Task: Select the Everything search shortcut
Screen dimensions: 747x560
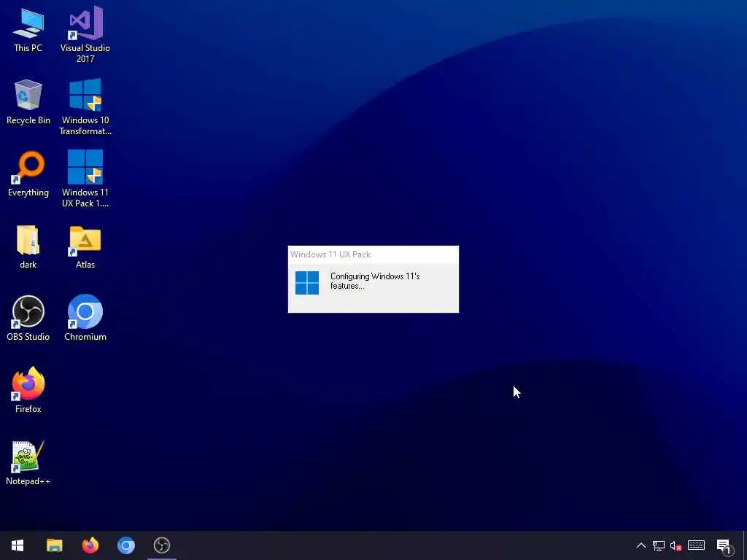Action: tap(28, 174)
